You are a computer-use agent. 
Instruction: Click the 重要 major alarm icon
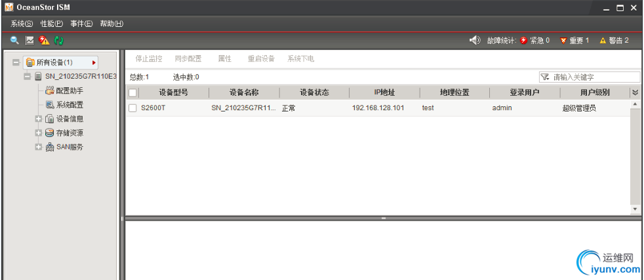(x=563, y=40)
